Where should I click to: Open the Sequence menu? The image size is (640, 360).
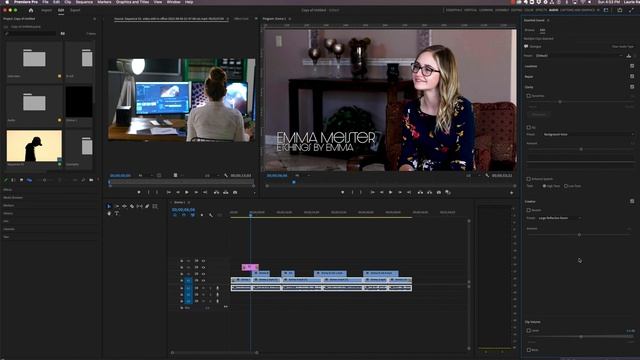pos(84,2)
